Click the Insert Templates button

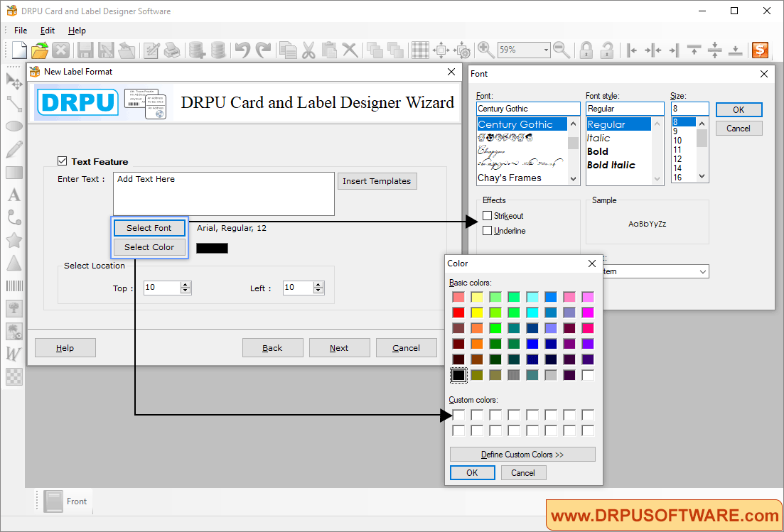click(377, 181)
